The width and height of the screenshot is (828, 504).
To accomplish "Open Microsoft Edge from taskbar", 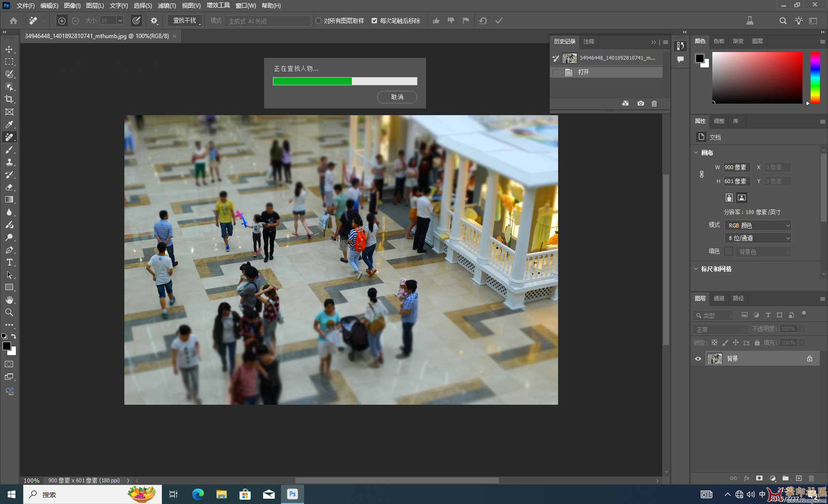I will coord(198,494).
